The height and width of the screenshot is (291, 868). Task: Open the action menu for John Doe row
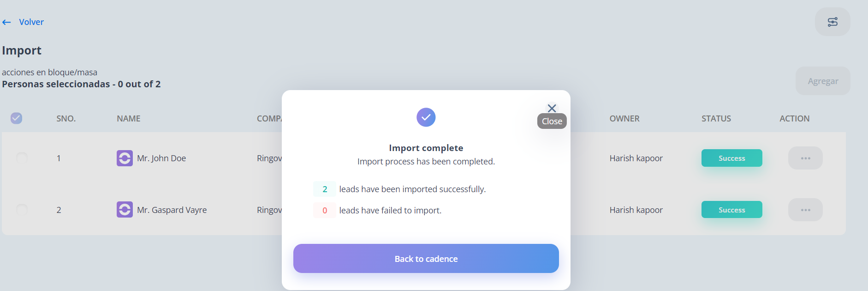point(805,158)
